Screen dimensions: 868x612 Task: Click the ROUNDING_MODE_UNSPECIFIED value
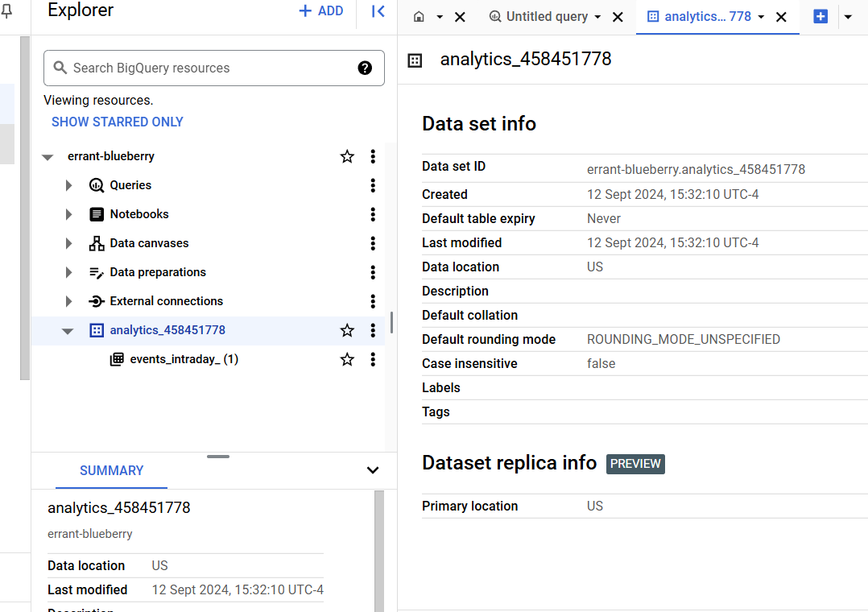click(683, 340)
